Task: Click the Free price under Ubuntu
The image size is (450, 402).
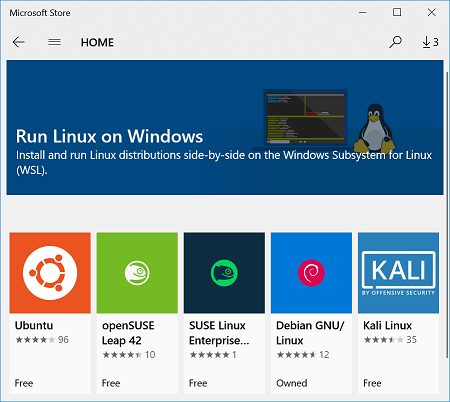Action: (x=24, y=383)
